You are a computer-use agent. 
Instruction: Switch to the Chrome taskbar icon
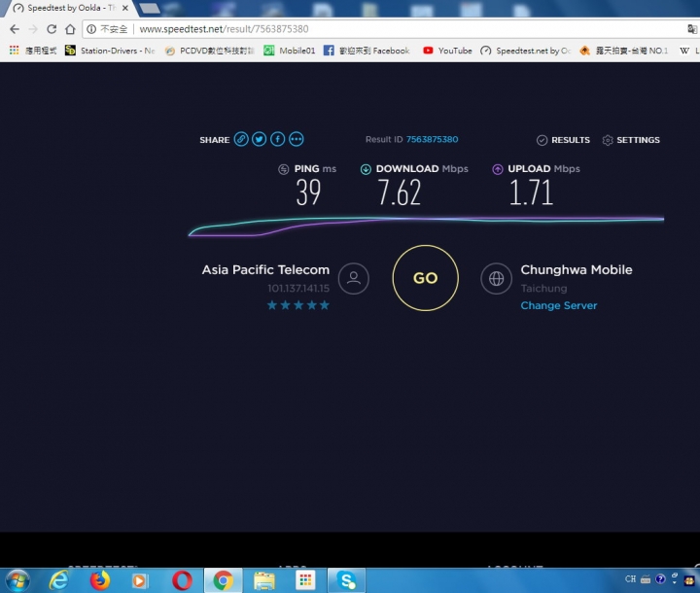(224, 580)
